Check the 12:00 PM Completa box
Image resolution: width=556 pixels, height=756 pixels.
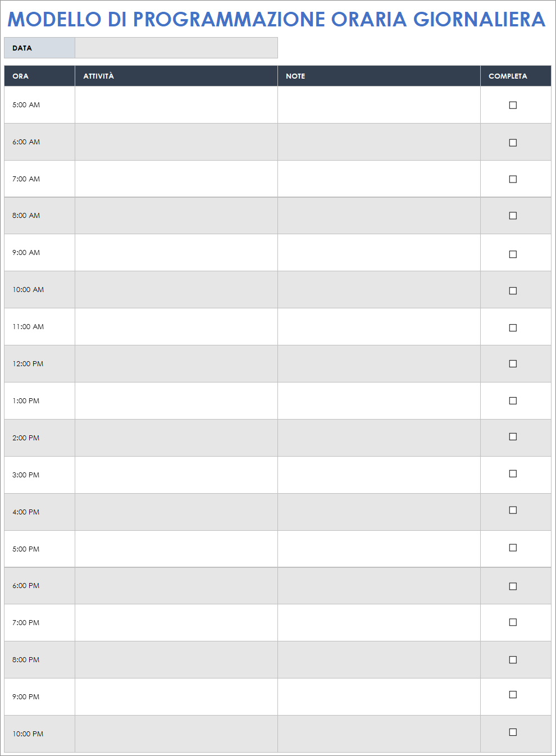[513, 364]
